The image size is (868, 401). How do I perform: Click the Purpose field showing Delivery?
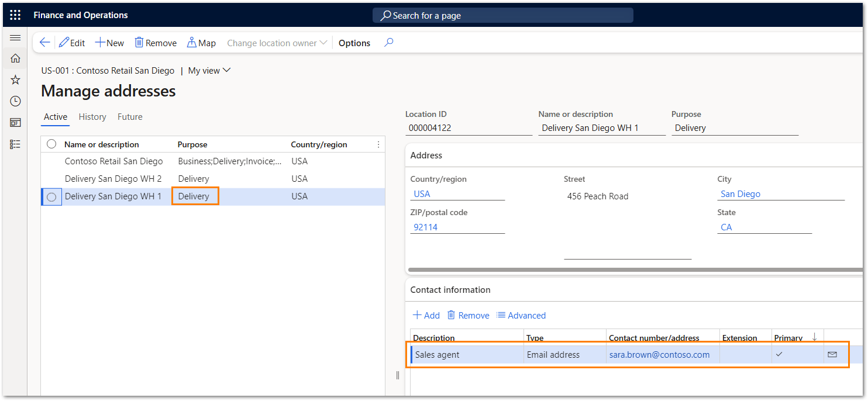(x=735, y=128)
